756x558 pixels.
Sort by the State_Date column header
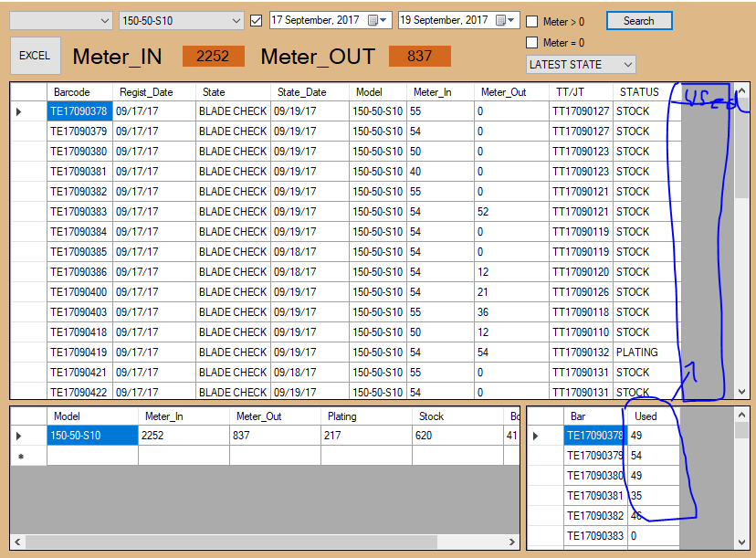coord(310,92)
